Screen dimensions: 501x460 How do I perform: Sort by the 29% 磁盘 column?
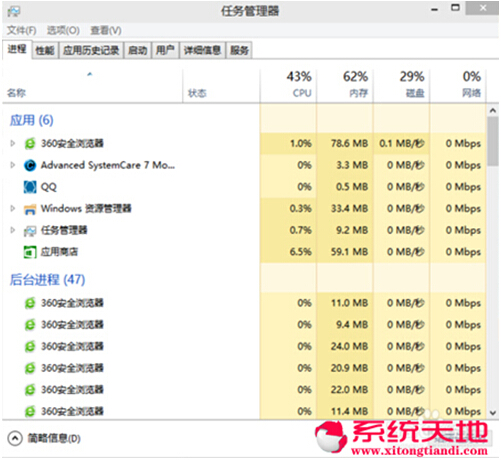(402, 85)
